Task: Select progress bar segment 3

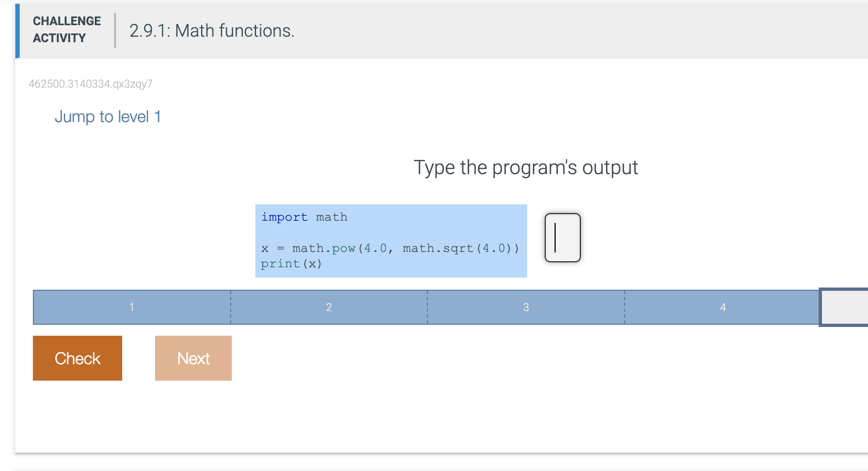Action: point(526,307)
